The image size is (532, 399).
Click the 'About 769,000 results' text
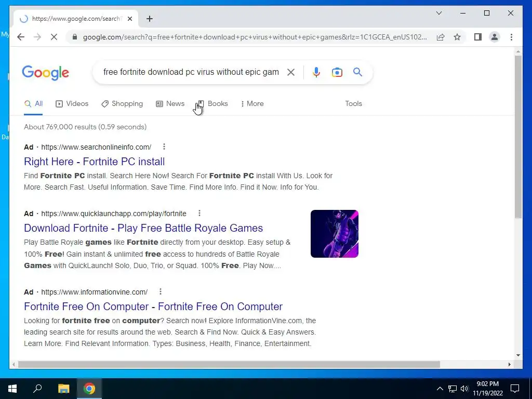[85, 127]
